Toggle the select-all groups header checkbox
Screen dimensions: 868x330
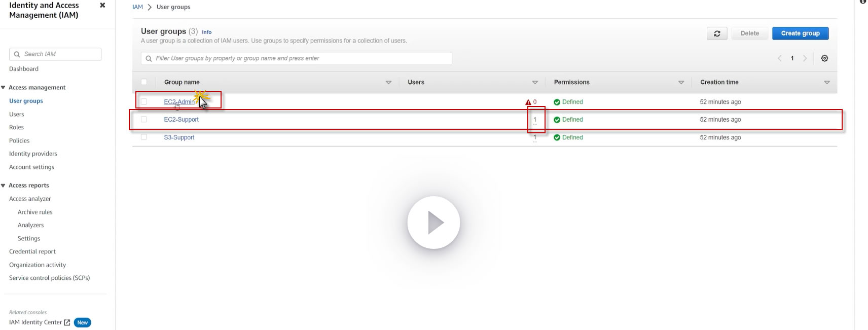click(x=144, y=82)
